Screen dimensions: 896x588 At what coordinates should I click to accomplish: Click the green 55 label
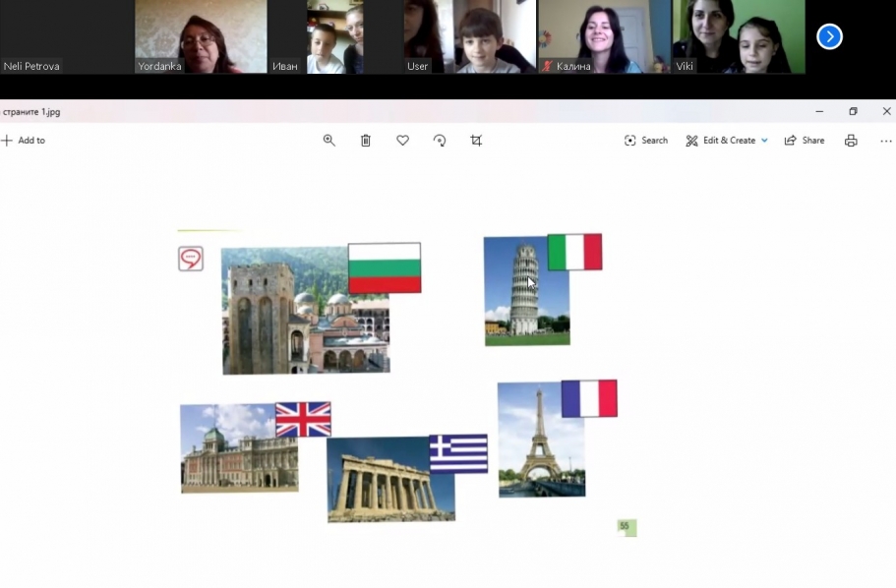point(627,527)
